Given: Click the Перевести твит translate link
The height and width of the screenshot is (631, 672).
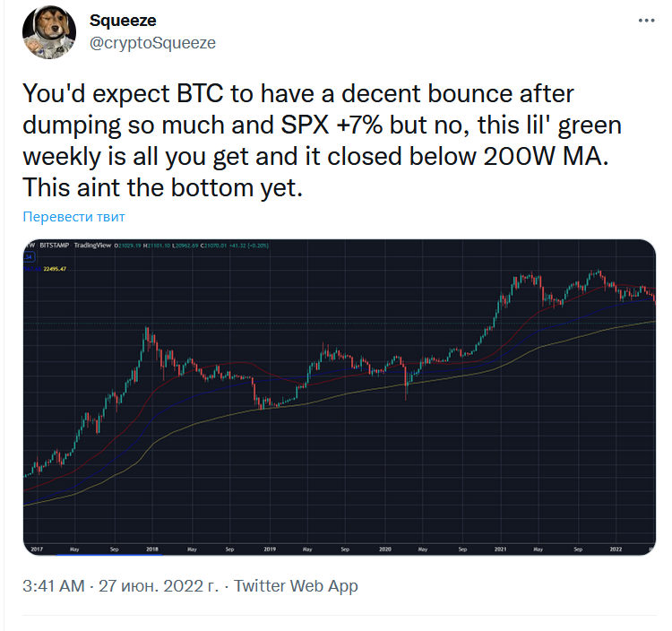Looking at the screenshot, I should click(73, 217).
